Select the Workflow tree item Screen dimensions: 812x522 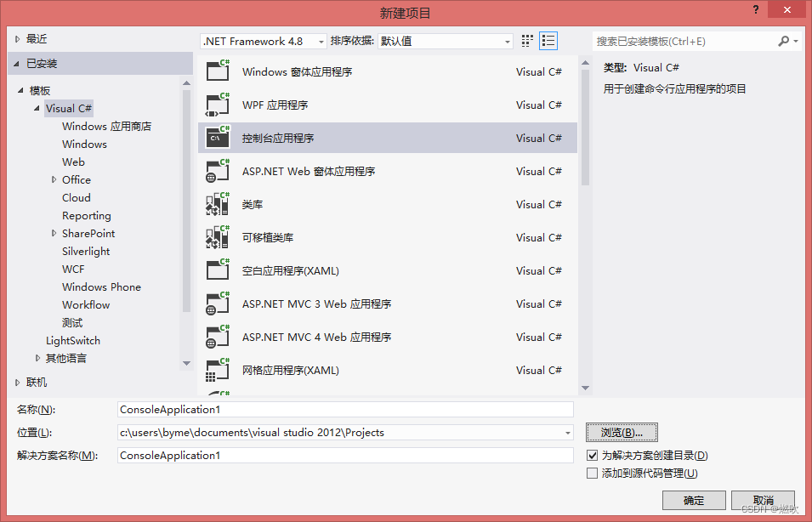pyautogui.click(x=86, y=305)
